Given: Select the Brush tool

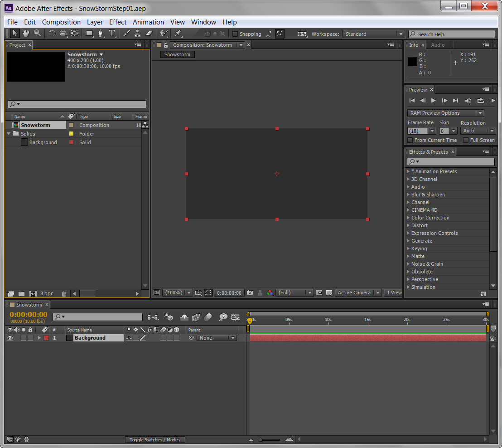Looking at the screenshot, I should click(127, 33).
